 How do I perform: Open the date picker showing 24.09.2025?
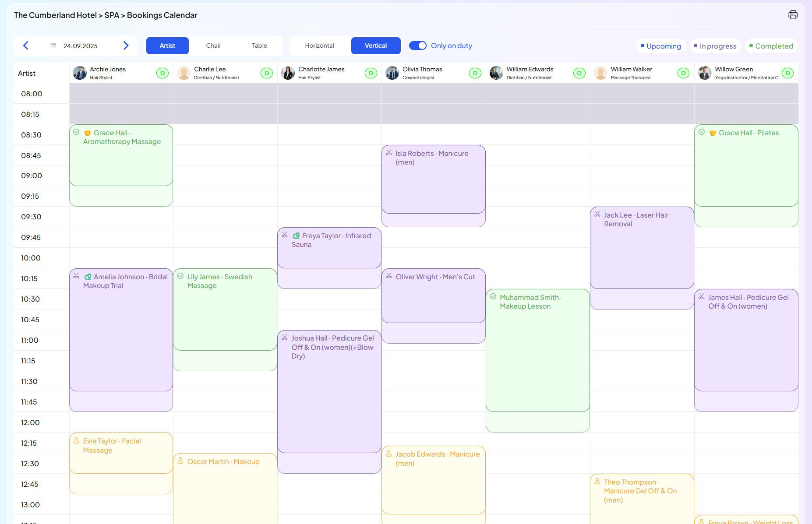(81, 46)
